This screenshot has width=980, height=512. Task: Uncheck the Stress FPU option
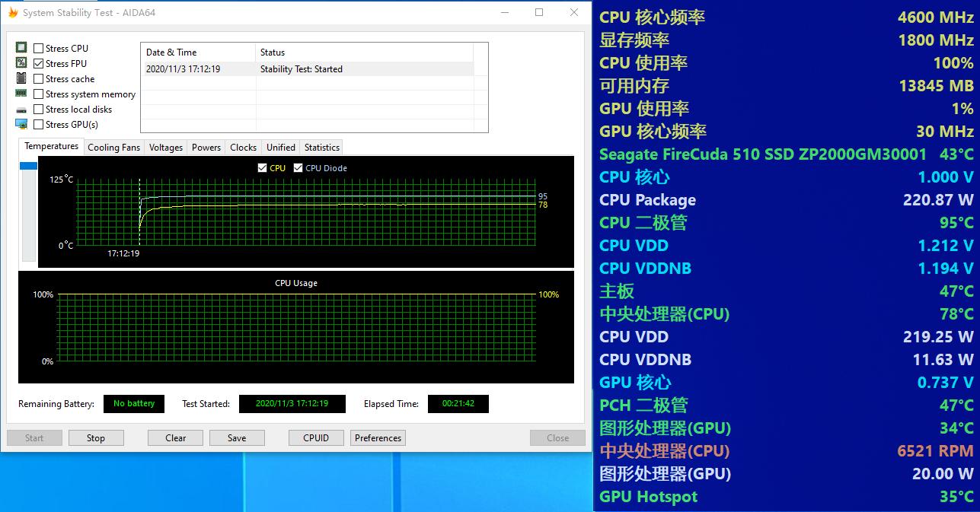37,63
